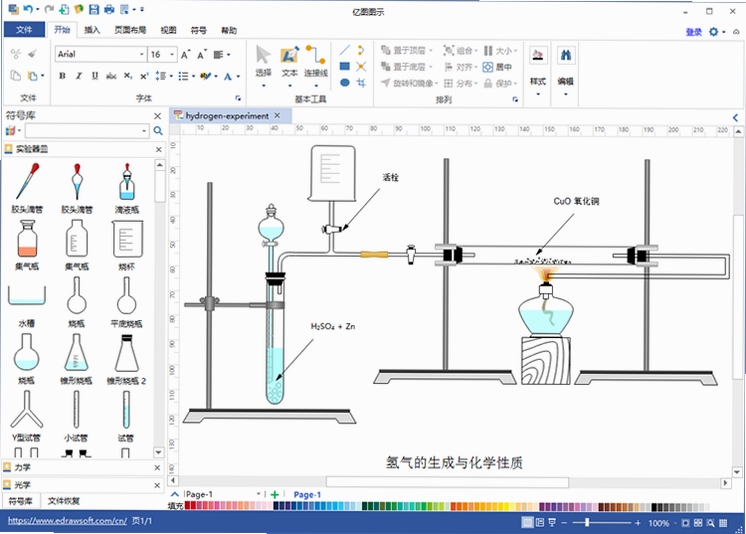The image size is (746, 534).
Task: Click the cut scissors icon
Action: 16,54
